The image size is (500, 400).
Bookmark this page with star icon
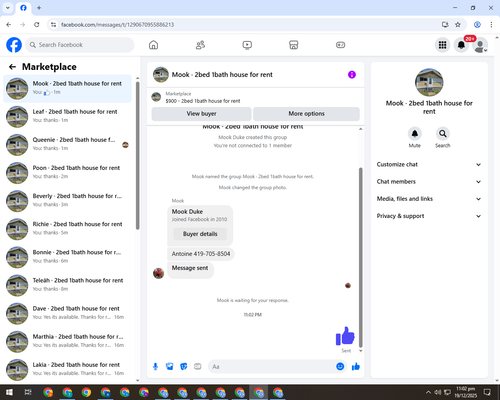458,25
